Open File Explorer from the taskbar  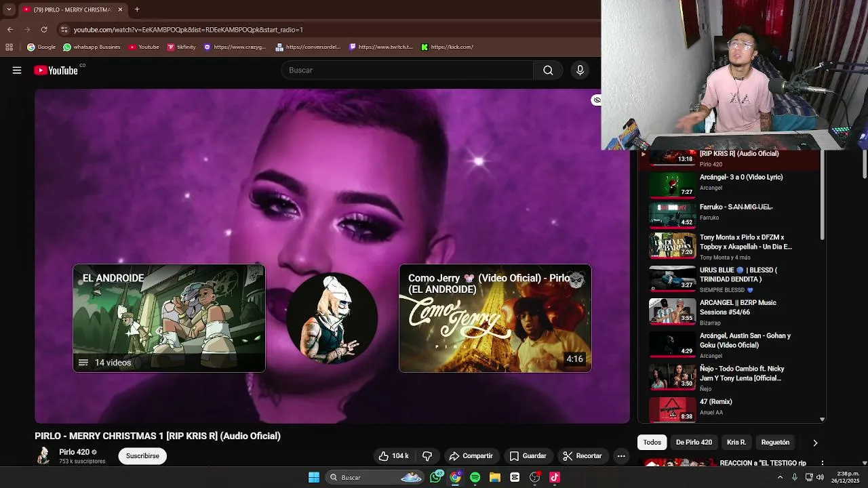495,477
